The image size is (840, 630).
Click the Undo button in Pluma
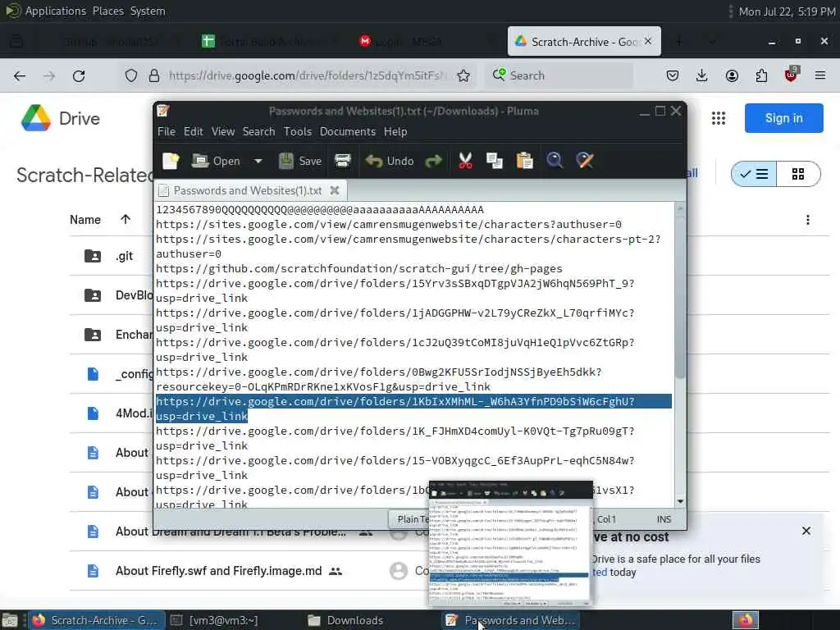pyautogui.click(x=390, y=161)
